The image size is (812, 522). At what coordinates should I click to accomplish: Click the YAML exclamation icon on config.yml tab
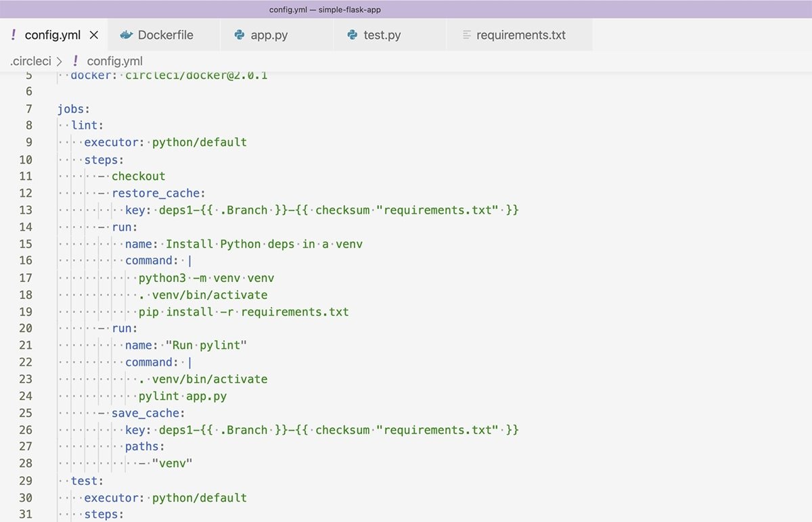(14, 35)
